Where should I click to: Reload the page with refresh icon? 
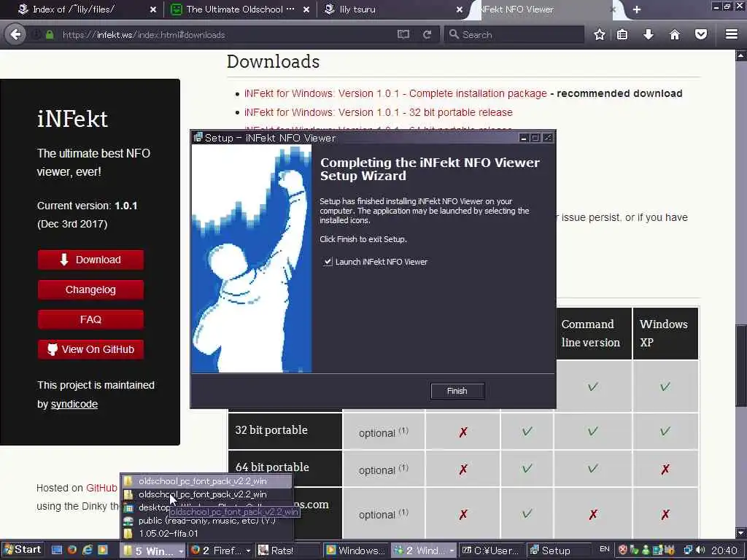click(427, 34)
